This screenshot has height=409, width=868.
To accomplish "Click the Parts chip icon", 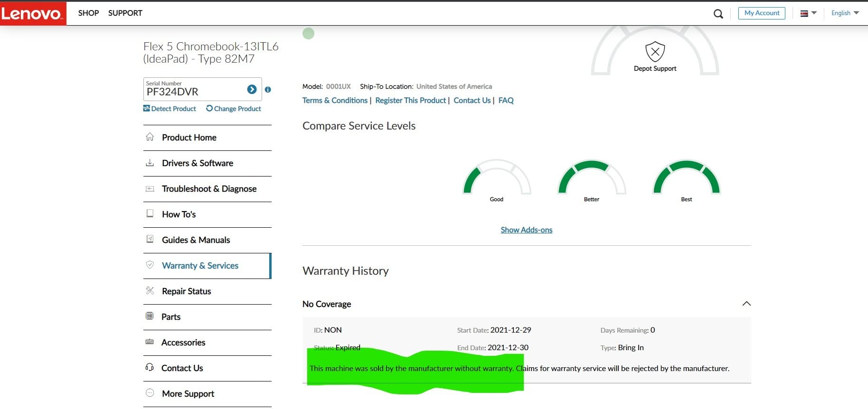I will [x=150, y=316].
